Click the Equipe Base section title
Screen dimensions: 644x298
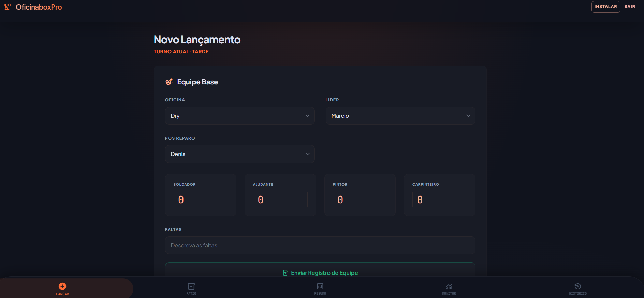click(x=197, y=82)
